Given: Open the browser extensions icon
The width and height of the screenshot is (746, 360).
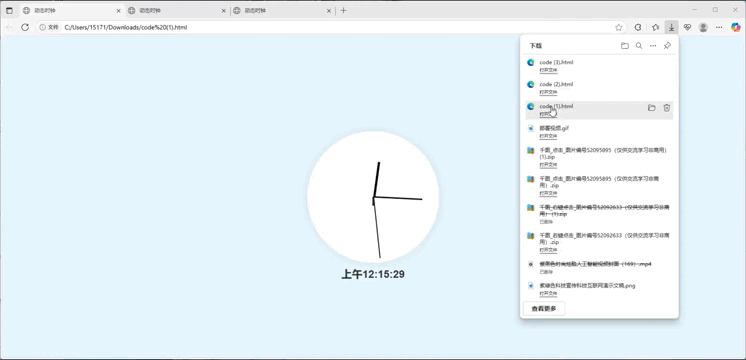Looking at the screenshot, I should 638,28.
